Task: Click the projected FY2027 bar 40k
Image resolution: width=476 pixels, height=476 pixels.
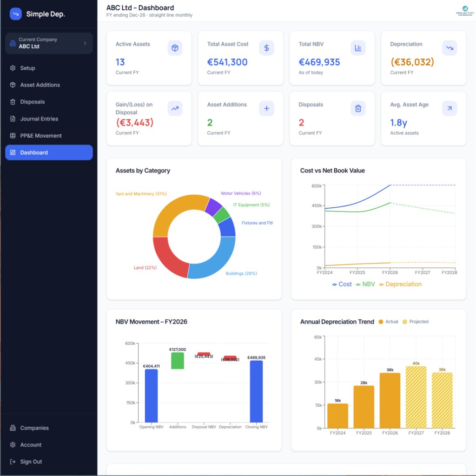Action: pos(416,397)
